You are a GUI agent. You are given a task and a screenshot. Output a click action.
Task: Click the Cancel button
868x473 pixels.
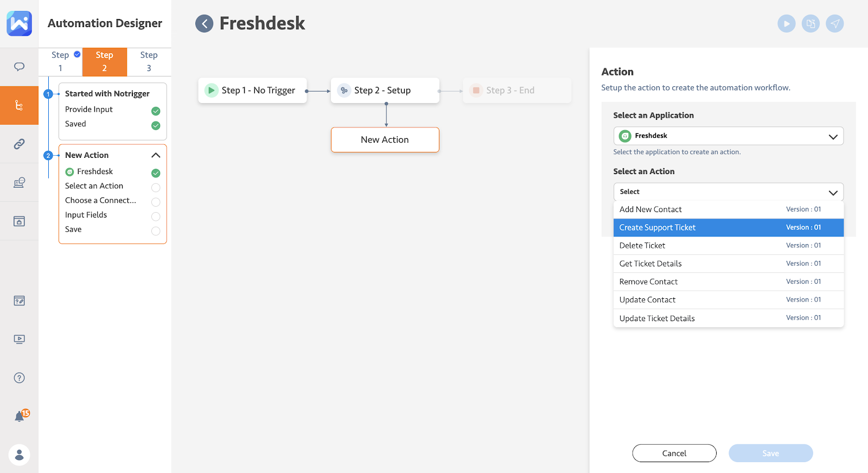tap(674, 453)
